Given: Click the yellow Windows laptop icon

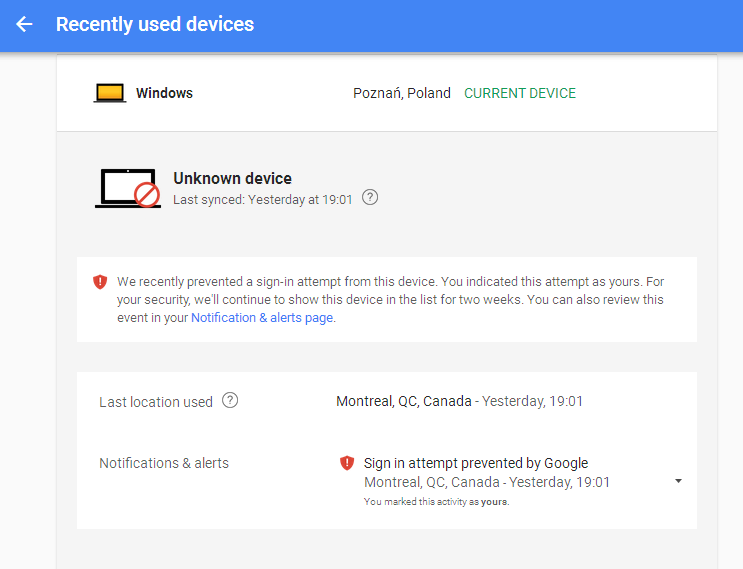Looking at the screenshot, I should (x=110, y=93).
